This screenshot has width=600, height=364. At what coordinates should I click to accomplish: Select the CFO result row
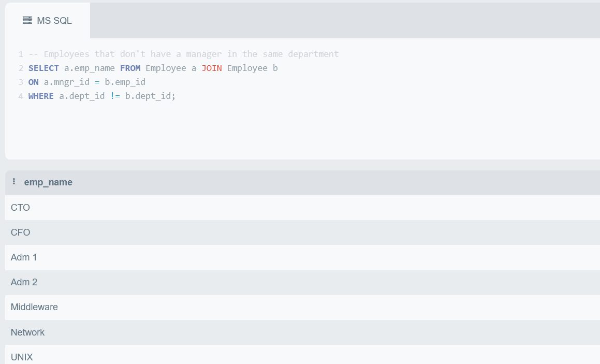302,232
